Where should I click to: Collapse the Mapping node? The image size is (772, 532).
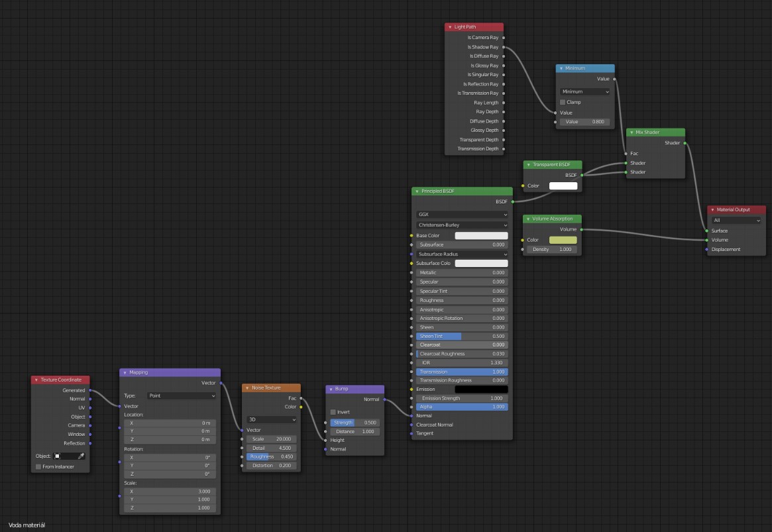125,372
